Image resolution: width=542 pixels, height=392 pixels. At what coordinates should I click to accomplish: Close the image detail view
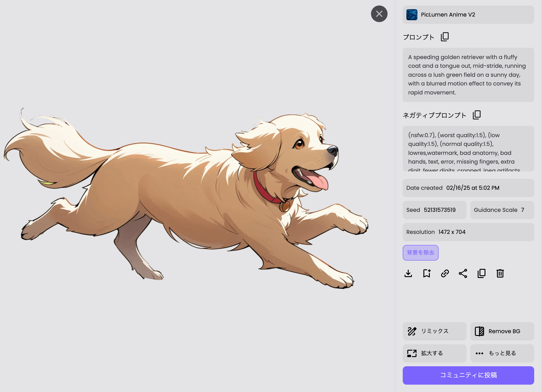tap(379, 14)
